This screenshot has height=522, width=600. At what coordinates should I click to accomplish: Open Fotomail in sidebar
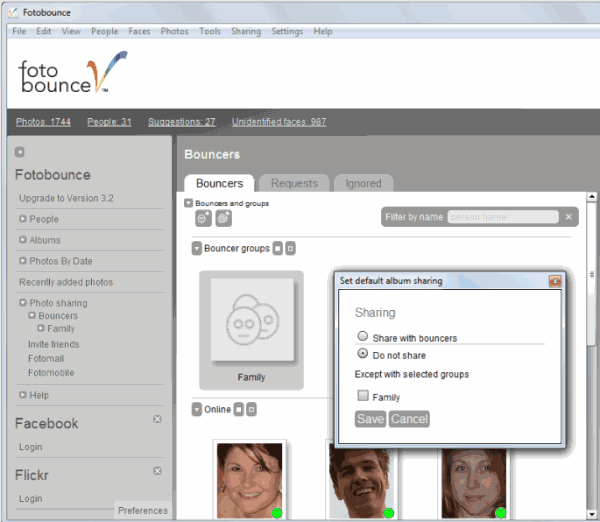tap(46, 359)
